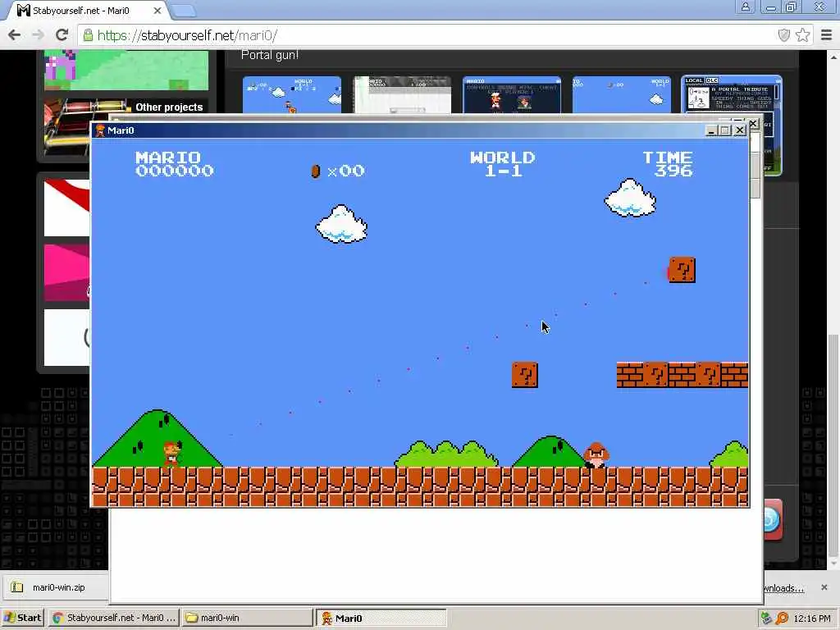Click the TIME 396 counter

pos(668,164)
